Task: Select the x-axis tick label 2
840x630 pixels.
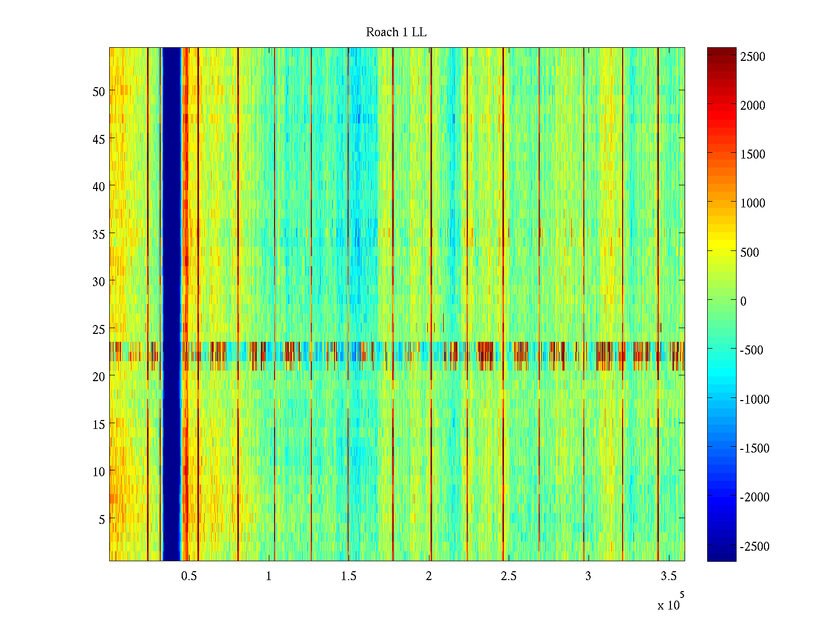Action: (429, 576)
